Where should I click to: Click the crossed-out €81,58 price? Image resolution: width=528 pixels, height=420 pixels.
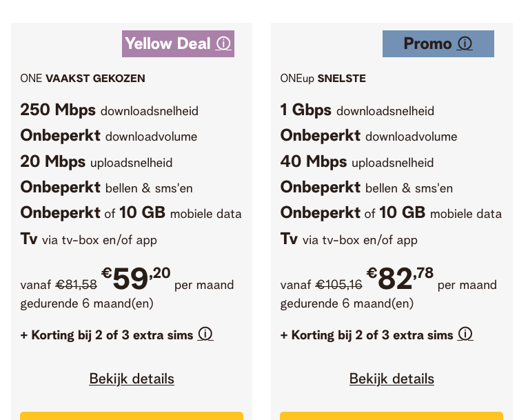(77, 285)
